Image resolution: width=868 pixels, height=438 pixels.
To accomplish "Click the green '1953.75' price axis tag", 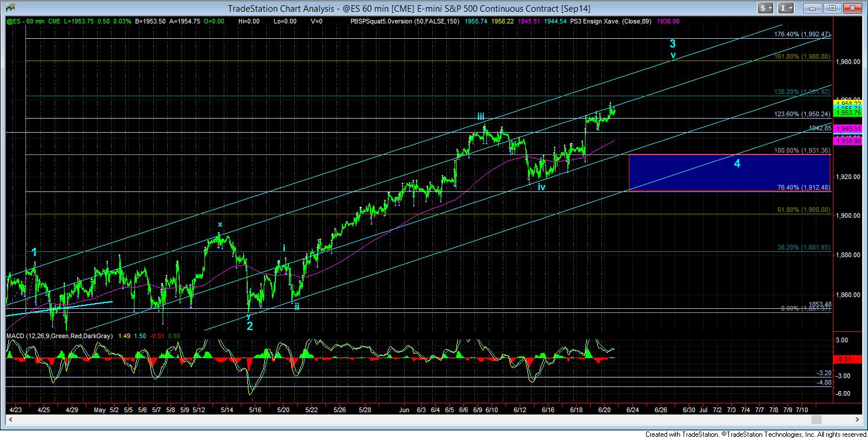I will pyautogui.click(x=846, y=113).
